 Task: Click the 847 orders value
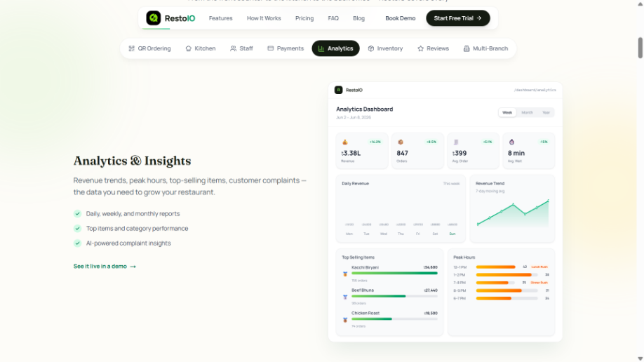(x=403, y=153)
